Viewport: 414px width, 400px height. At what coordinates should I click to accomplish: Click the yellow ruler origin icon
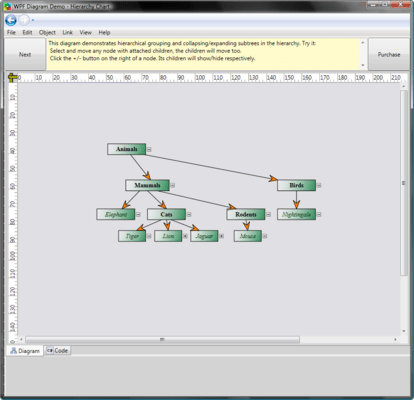point(12,78)
